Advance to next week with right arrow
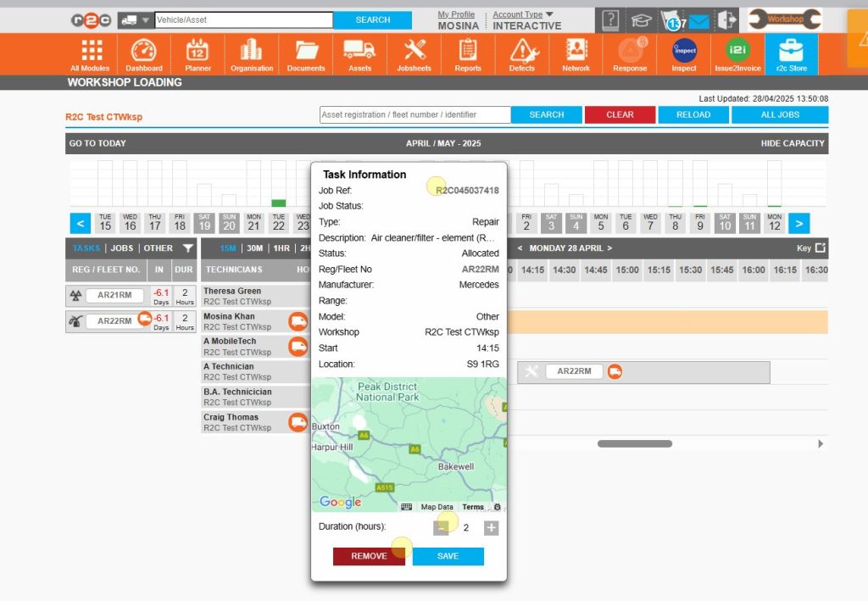This screenshot has width=868, height=601. coord(798,222)
